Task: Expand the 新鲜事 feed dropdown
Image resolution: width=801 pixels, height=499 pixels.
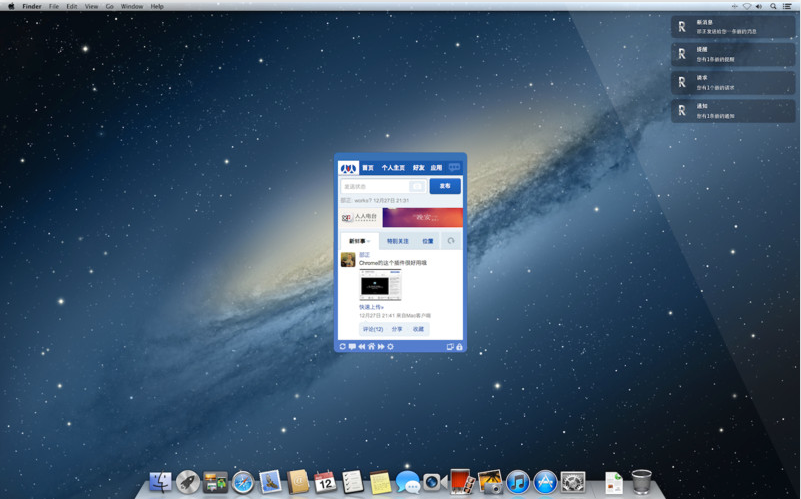Action: [x=359, y=241]
